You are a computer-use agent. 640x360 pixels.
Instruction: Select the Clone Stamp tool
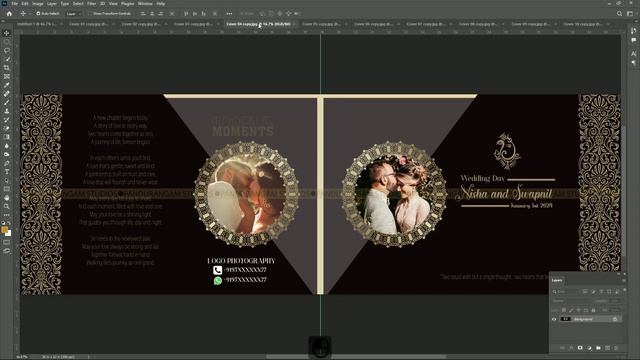pyautogui.click(x=7, y=111)
